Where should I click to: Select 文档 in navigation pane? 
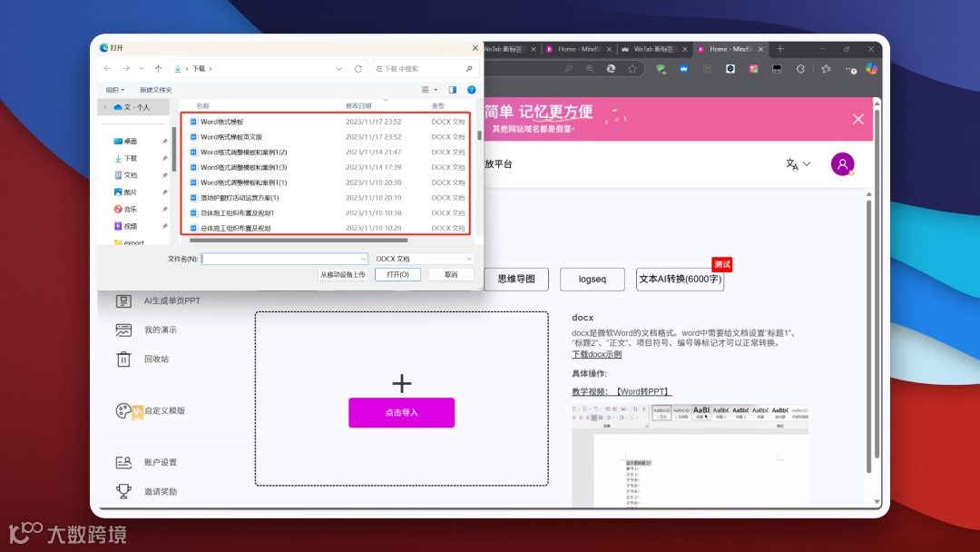coord(131,175)
